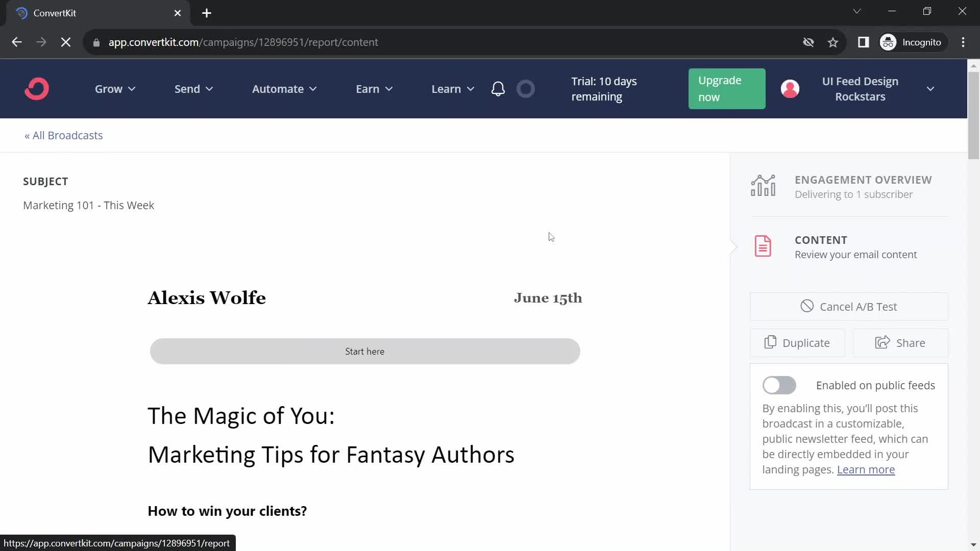Click the Start here button in email
Image resolution: width=980 pixels, height=551 pixels.
point(365,351)
